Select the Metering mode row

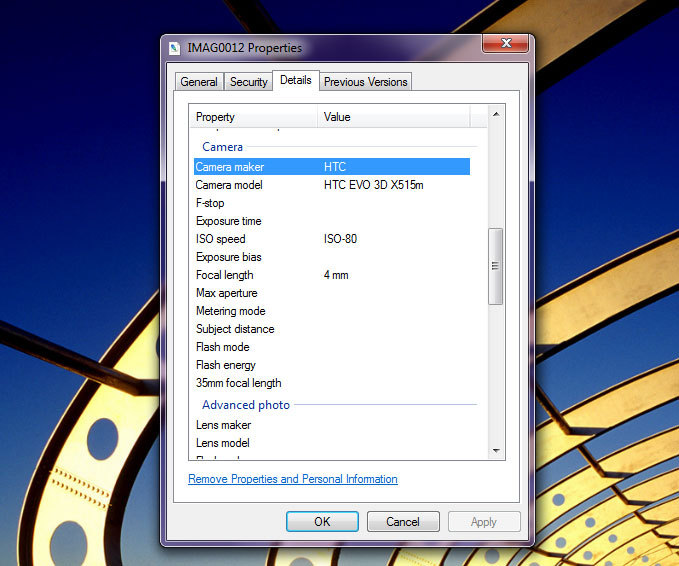pyautogui.click(x=332, y=311)
